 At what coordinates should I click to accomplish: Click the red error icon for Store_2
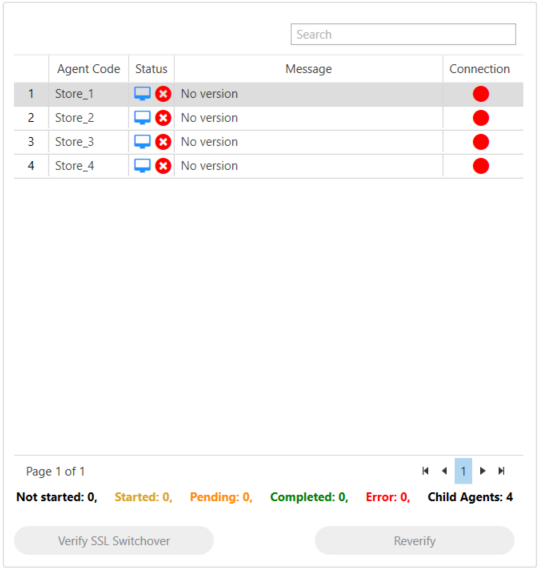click(x=163, y=118)
